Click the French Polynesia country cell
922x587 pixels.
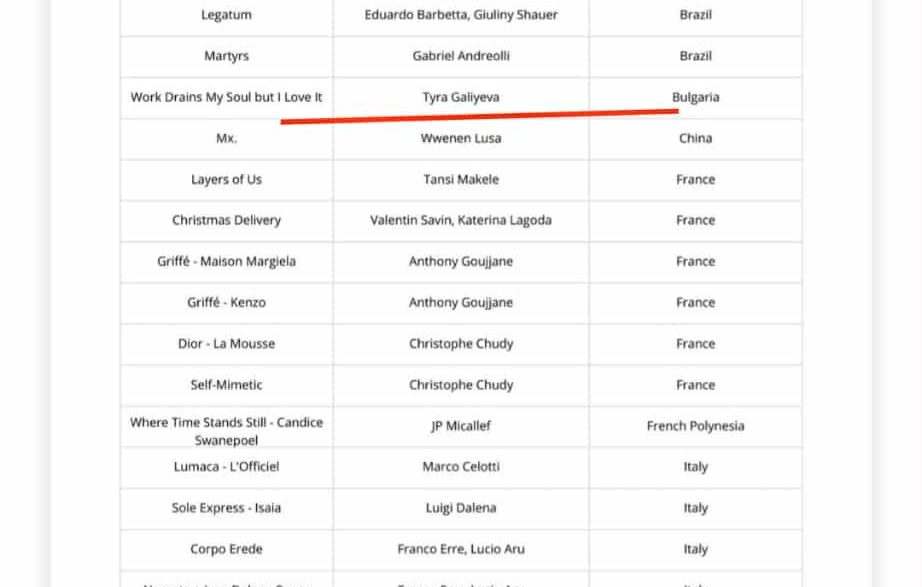pyautogui.click(x=695, y=425)
